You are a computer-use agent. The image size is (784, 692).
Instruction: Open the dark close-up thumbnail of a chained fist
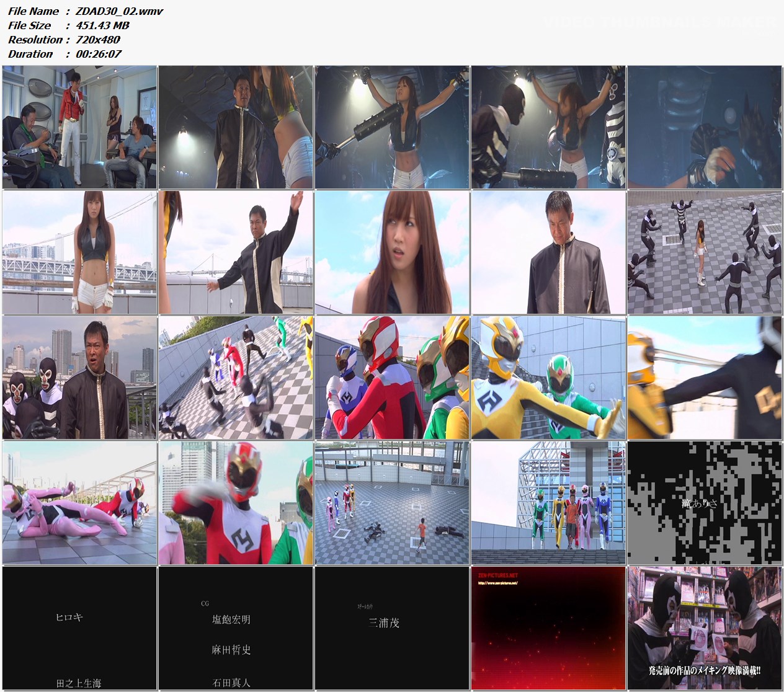tap(705, 127)
